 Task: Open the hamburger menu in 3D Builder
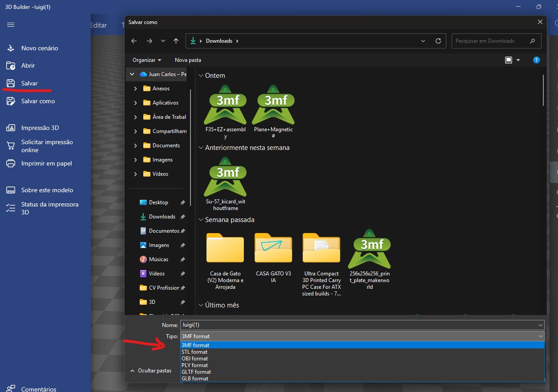(x=11, y=25)
